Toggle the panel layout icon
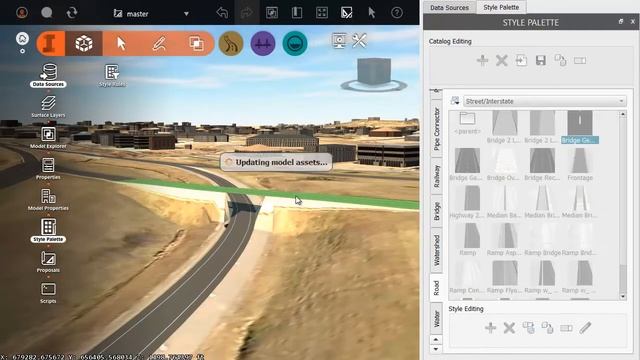 (x=297, y=13)
